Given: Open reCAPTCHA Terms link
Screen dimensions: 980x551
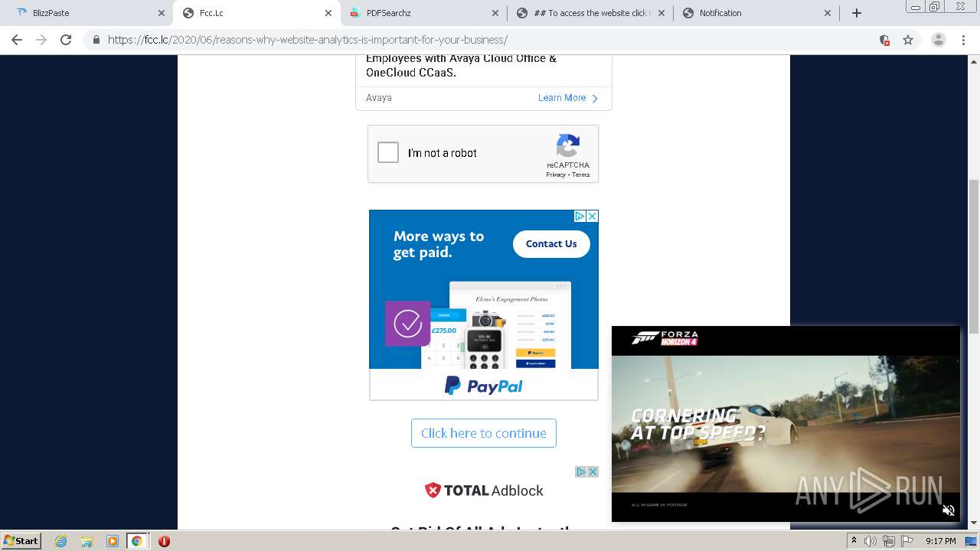Looking at the screenshot, I should click(x=581, y=175).
